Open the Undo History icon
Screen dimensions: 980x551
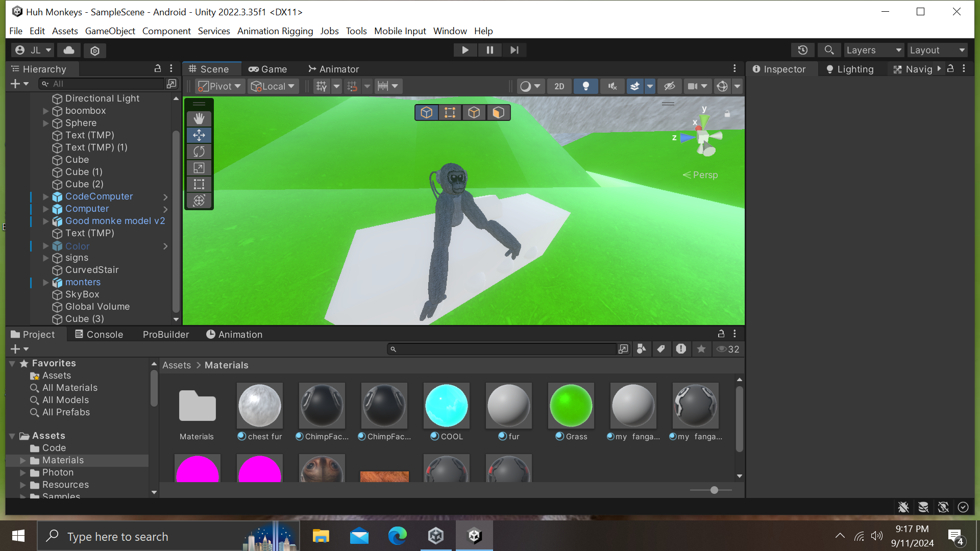(x=802, y=50)
